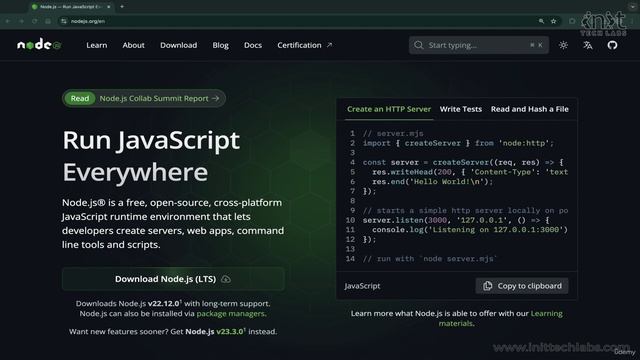The width and height of the screenshot is (640, 360).
Task: Click the zoom magnifier icon in address bar
Action: (541, 21)
